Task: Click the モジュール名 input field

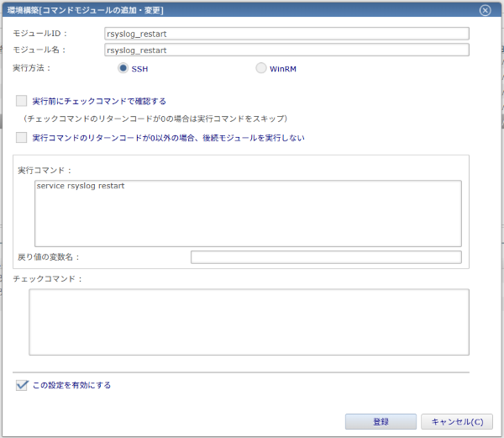Action: 286,50
